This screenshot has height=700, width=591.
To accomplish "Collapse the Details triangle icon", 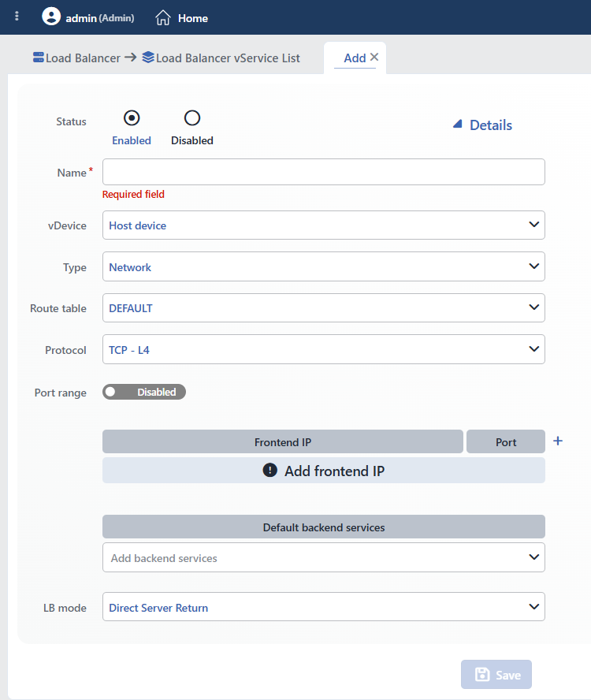I will point(458,124).
